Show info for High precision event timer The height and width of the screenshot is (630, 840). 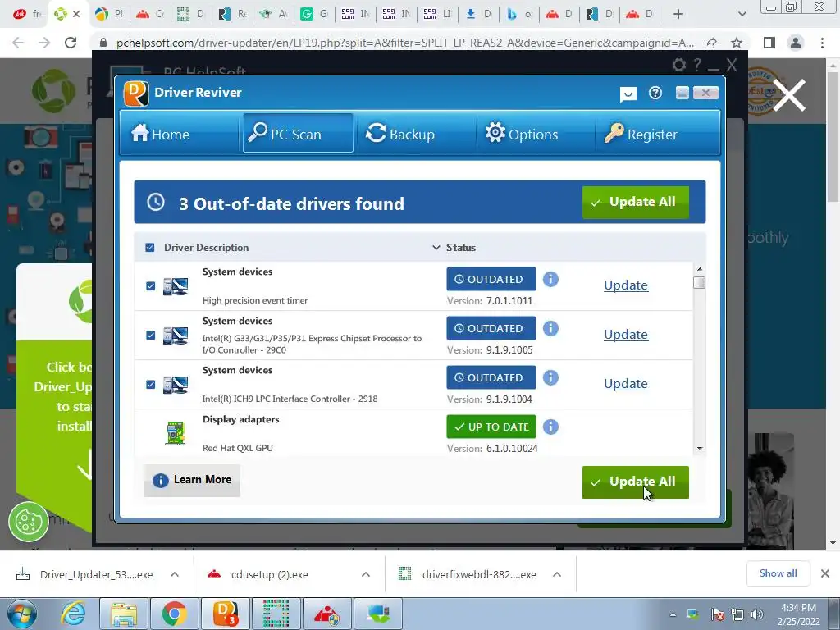550,279
